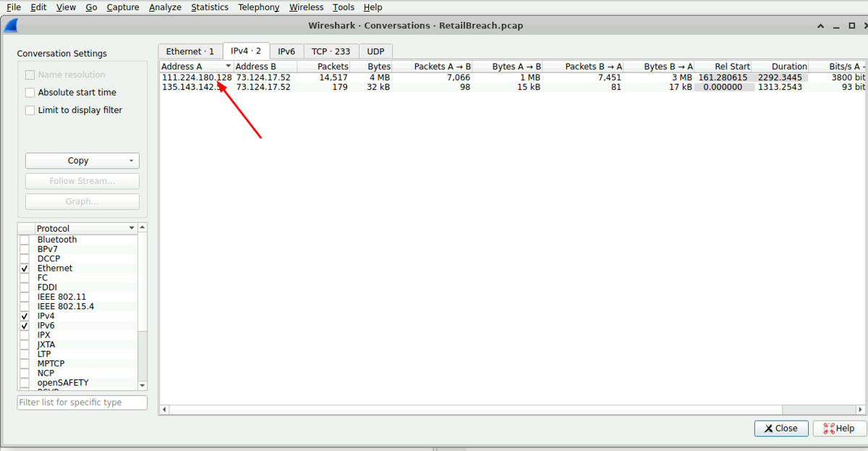Sort by Bytes B → A column

(655, 66)
